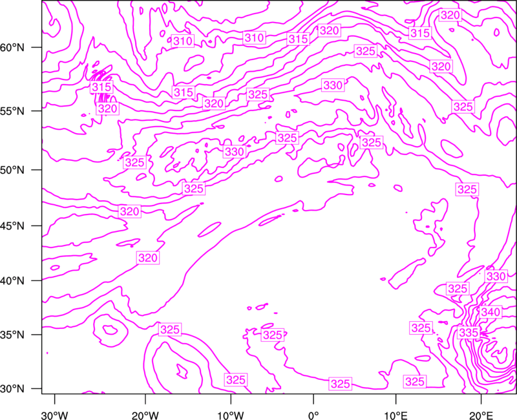Select the 0° longitude axis label
Viewport: 517px width, 420px height.
tap(313, 415)
